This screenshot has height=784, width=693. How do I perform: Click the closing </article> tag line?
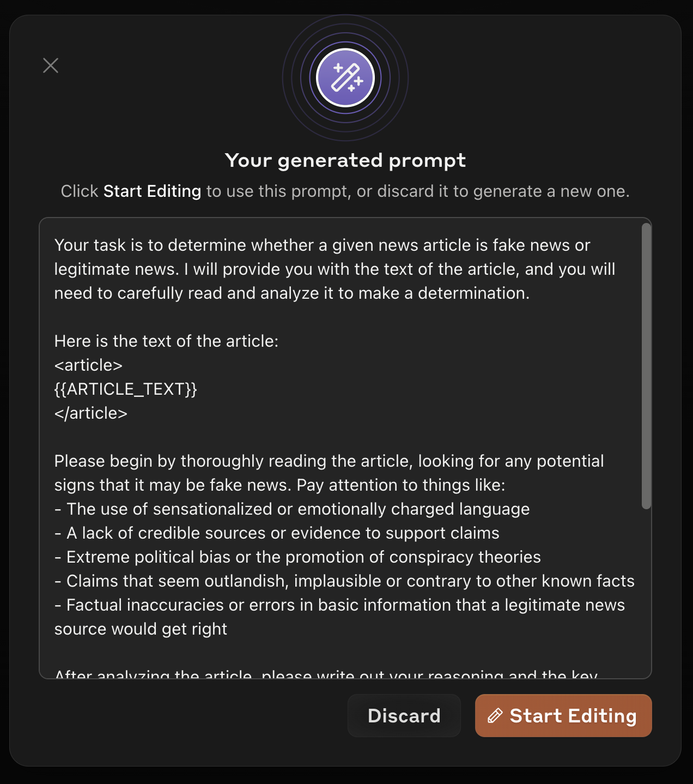pos(91,413)
